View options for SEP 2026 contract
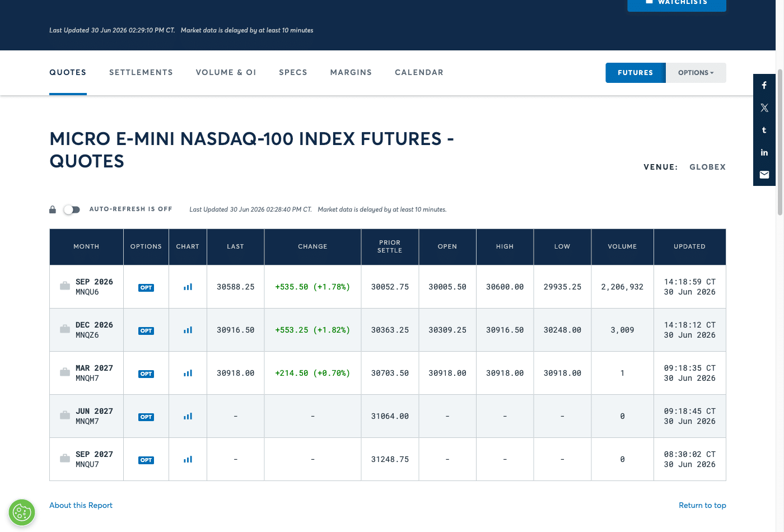 click(146, 287)
